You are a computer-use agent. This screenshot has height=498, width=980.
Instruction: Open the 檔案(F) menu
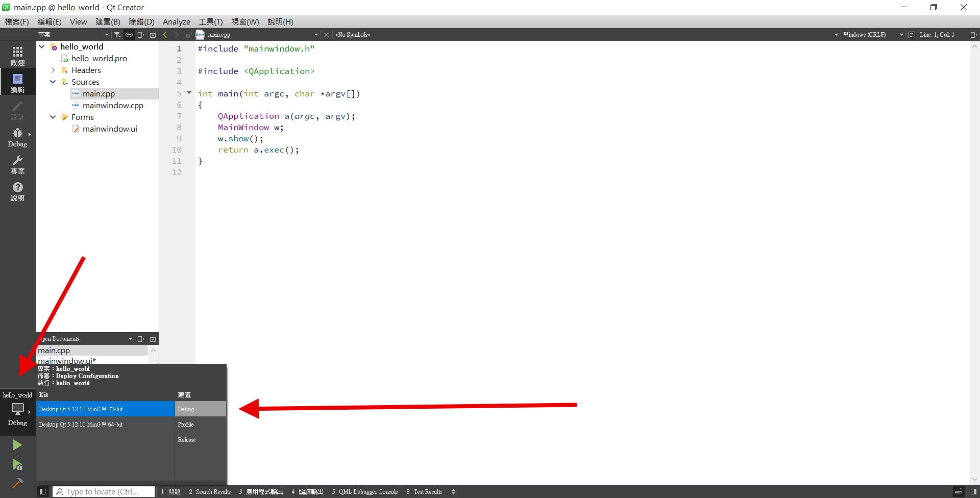coord(17,21)
